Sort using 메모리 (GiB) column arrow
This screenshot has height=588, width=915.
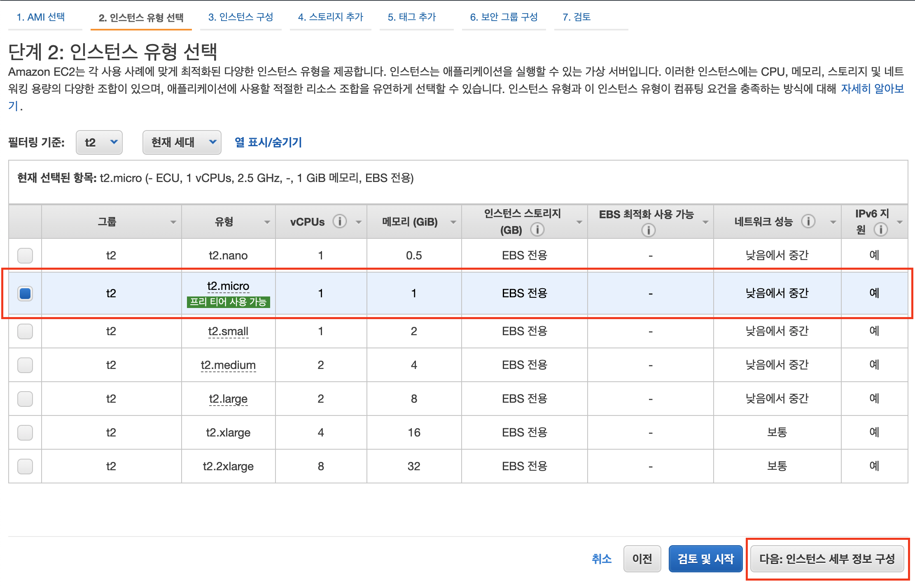tap(453, 222)
